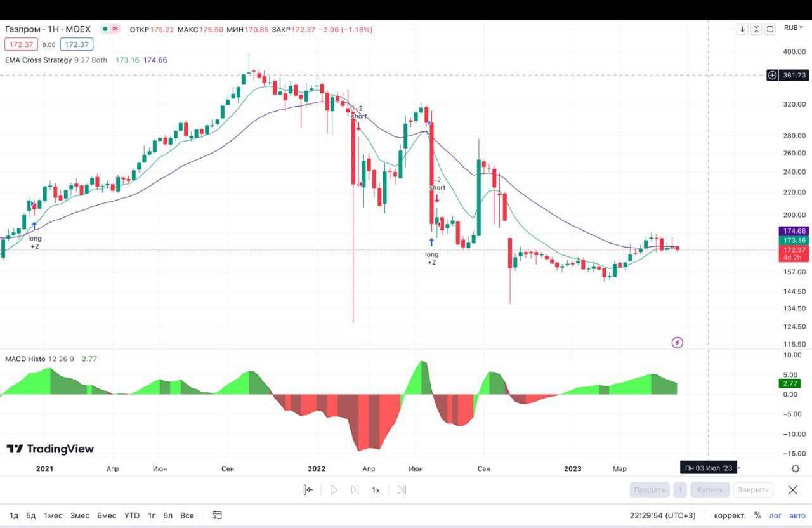
Task: Click the Пн 03 Июл '23 date label
Action: [x=709, y=468]
